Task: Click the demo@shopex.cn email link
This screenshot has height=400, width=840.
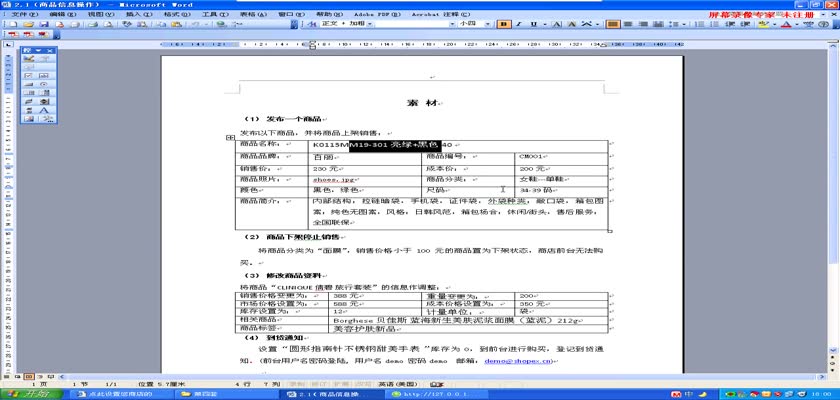Action: coord(518,361)
